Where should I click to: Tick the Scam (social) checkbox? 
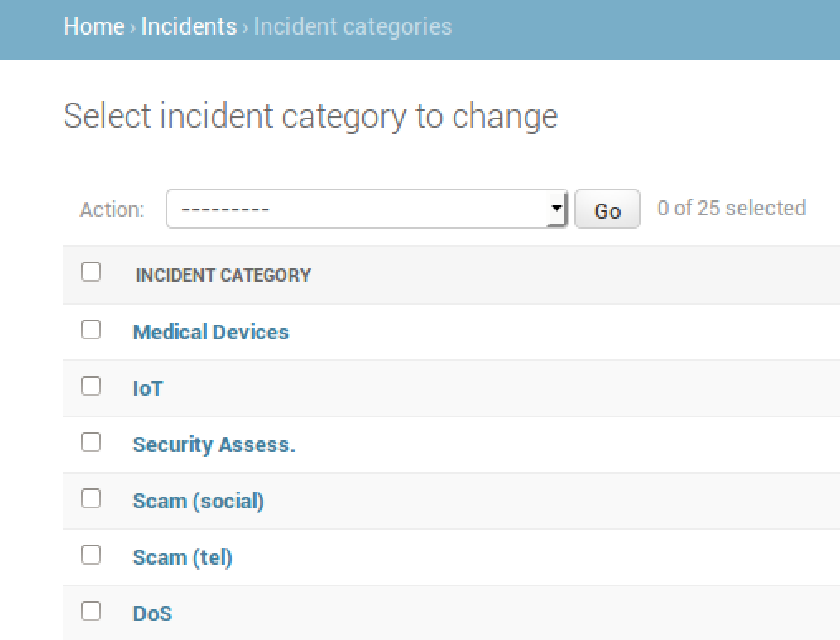tap(91, 498)
